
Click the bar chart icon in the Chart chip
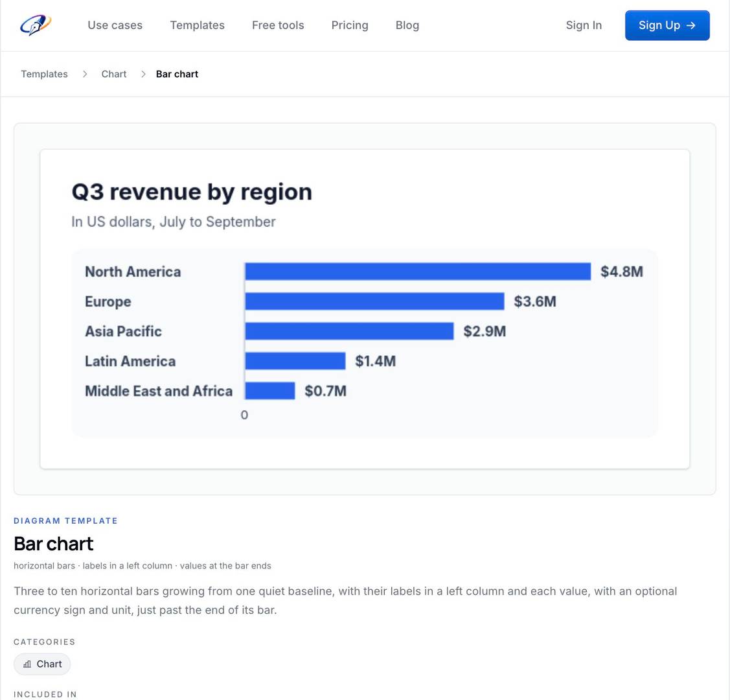pyautogui.click(x=27, y=664)
